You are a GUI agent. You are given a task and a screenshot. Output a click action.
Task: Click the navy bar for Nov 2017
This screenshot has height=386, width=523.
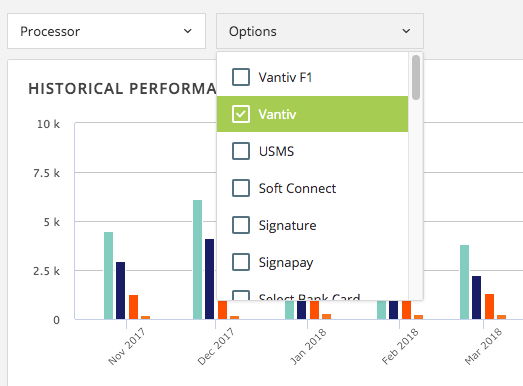[120, 291]
